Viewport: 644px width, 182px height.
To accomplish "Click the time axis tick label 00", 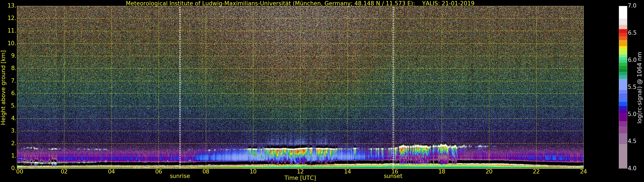I will [x=20, y=172].
